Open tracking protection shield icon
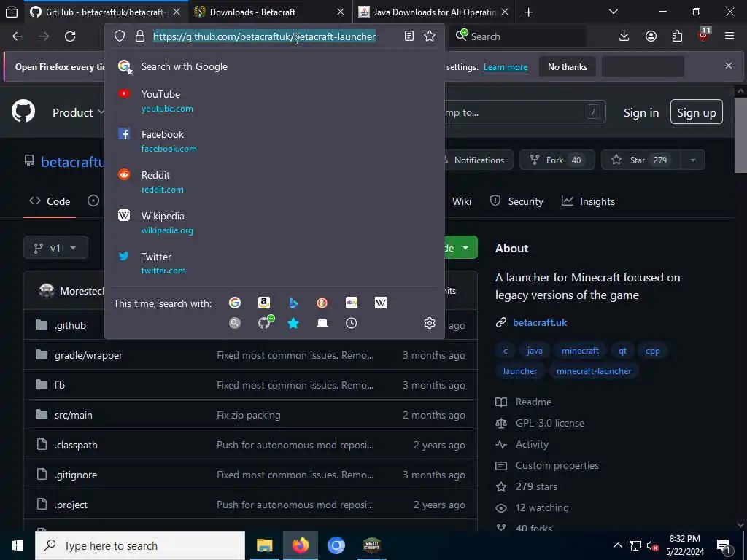The height and width of the screenshot is (560, 747). coord(120,36)
